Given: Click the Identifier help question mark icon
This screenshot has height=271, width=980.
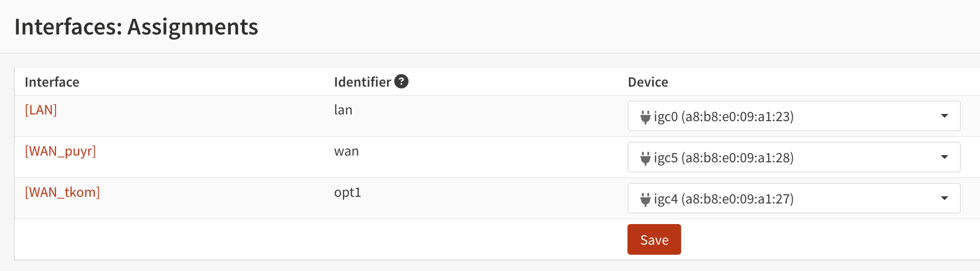Looking at the screenshot, I should coord(401,82).
